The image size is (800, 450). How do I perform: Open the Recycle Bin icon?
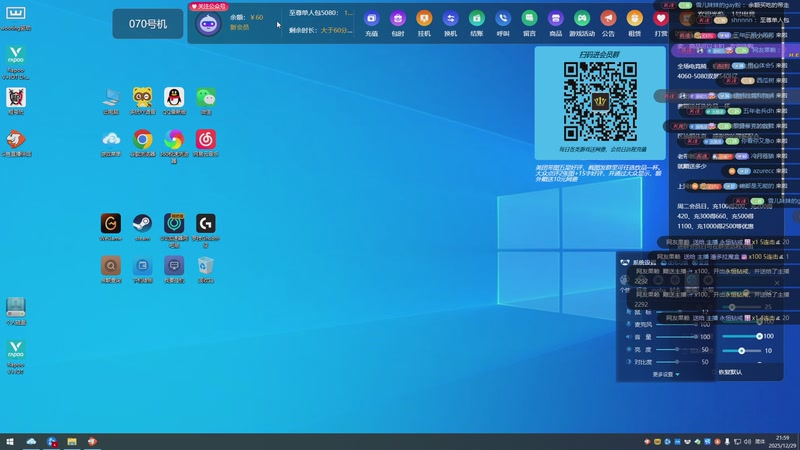[206, 266]
